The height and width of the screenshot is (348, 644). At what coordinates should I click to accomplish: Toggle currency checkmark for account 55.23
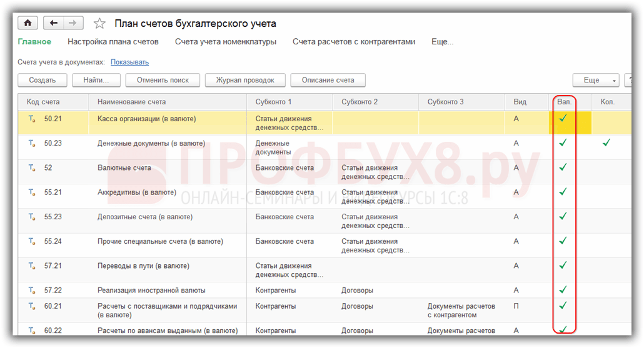click(x=563, y=216)
